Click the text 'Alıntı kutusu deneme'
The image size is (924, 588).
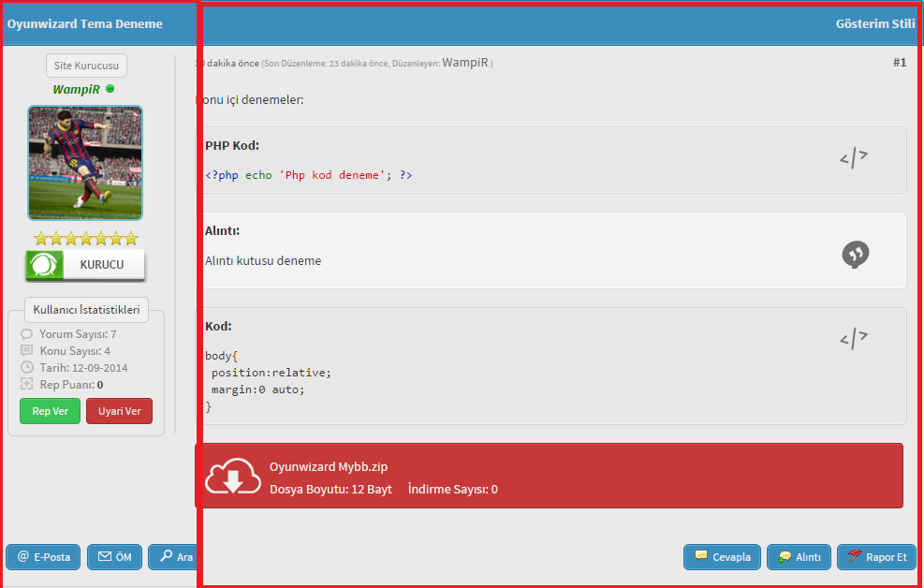(x=263, y=260)
